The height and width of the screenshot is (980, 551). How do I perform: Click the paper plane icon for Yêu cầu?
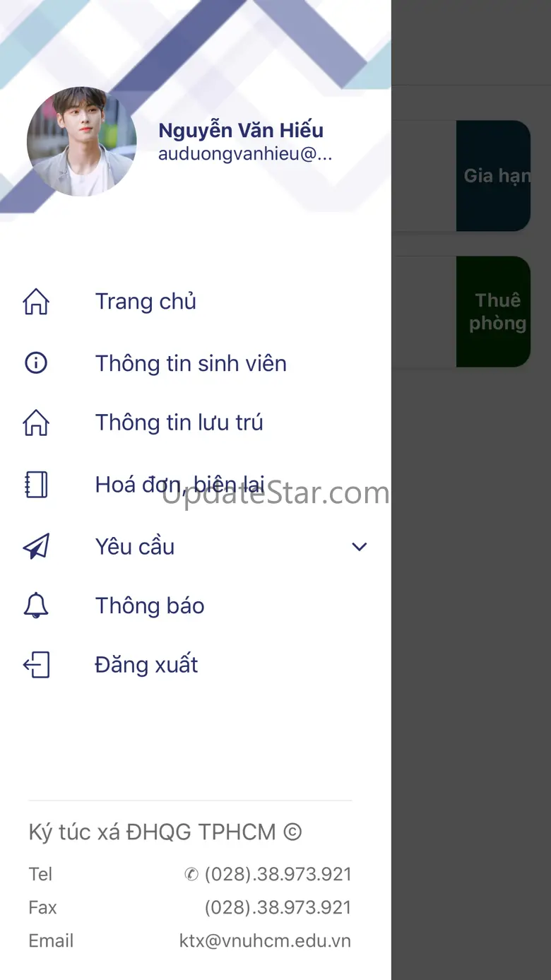pyautogui.click(x=36, y=546)
